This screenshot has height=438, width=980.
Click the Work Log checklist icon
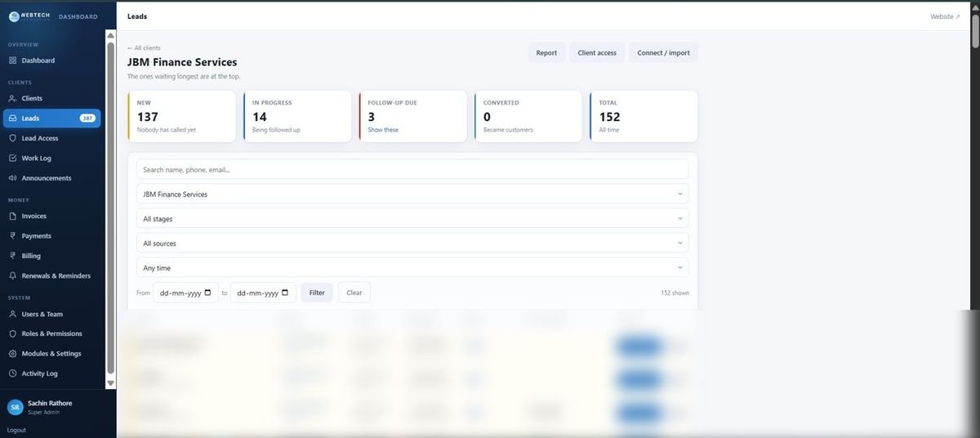click(x=12, y=158)
